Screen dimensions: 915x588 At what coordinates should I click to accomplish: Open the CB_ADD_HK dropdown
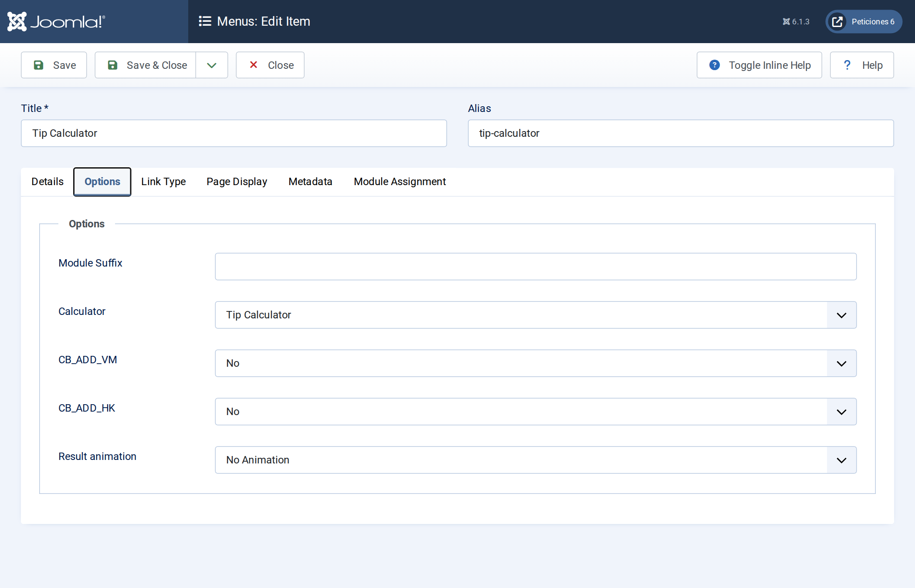pos(536,412)
